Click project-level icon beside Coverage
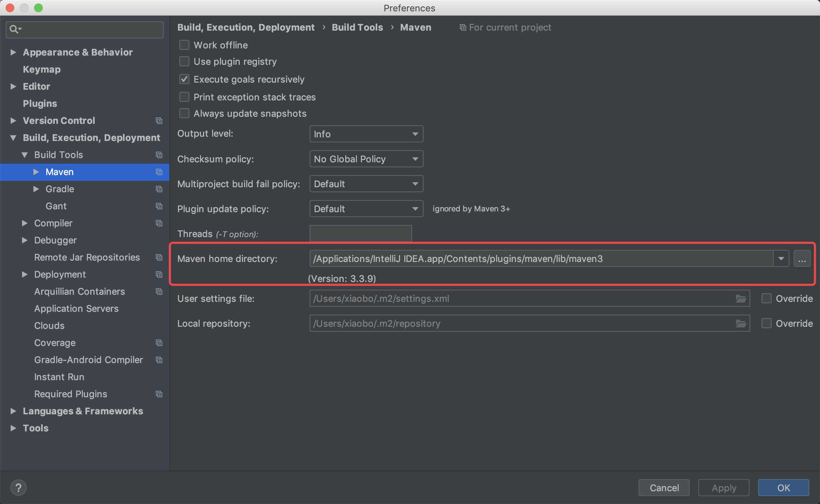Screen dimensions: 820x504 (x=159, y=343)
